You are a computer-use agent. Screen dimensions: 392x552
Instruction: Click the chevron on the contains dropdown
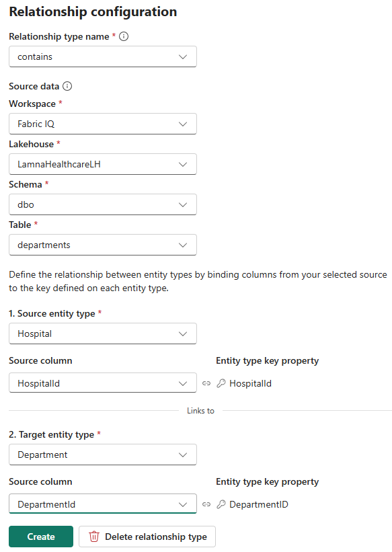183,56
